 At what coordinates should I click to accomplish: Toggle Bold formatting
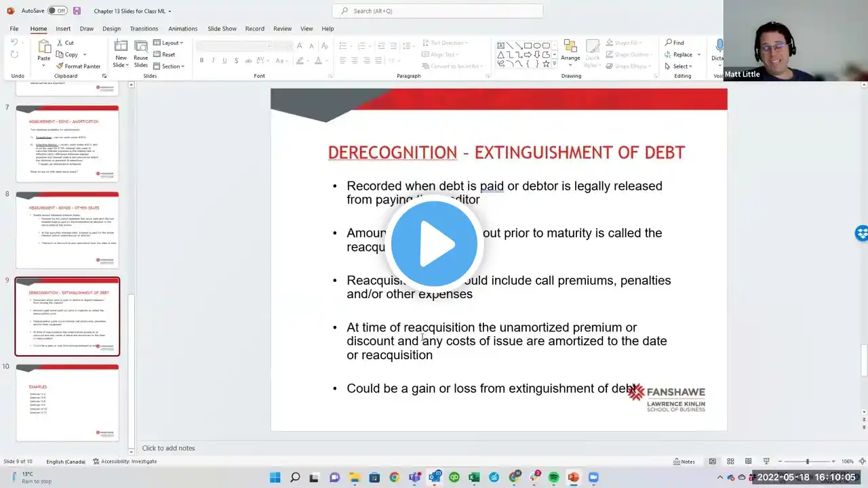click(201, 60)
